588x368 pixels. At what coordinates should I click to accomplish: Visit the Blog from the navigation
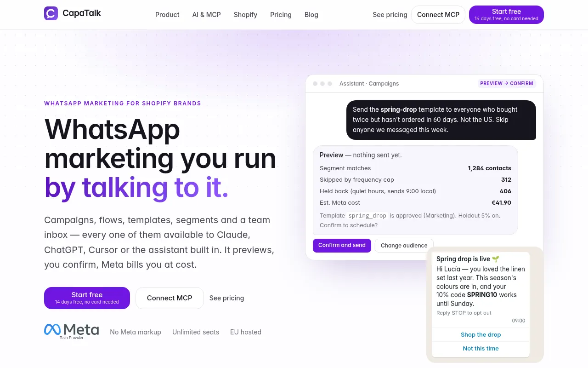(x=311, y=15)
